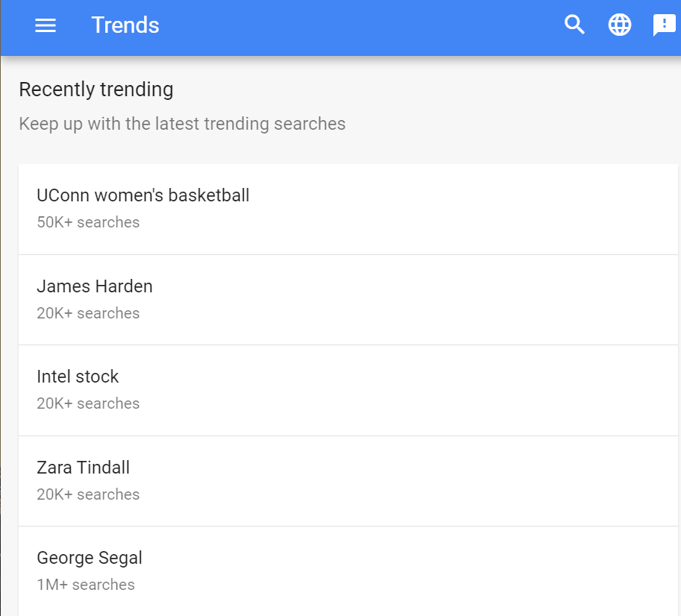The image size is (681, 616).
Task: Click the Trends header title
Action: tap(125, 25)
